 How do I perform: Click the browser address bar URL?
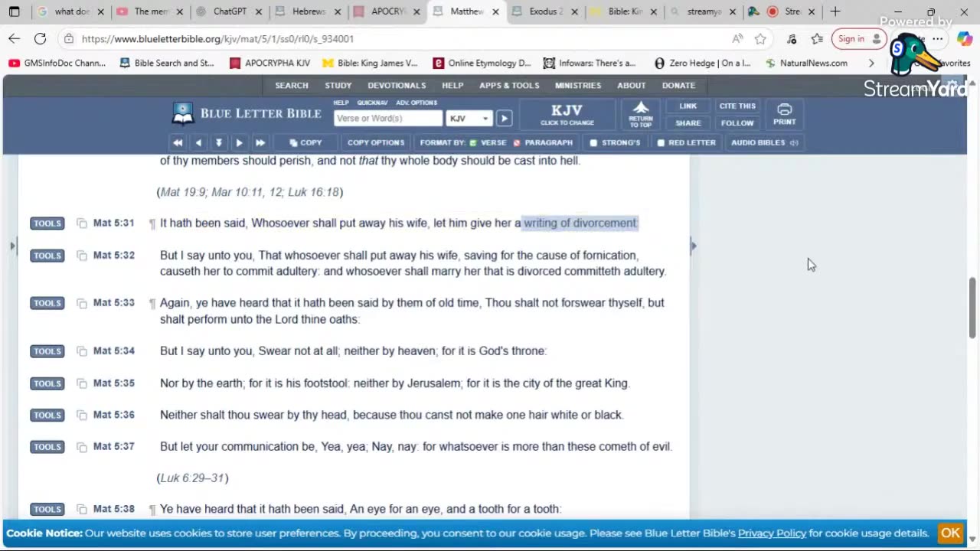pos(217,38)
